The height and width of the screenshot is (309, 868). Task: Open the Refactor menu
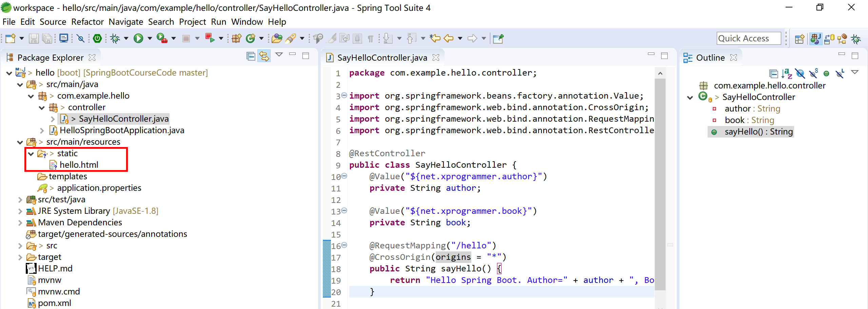click(x=87, y=22)
